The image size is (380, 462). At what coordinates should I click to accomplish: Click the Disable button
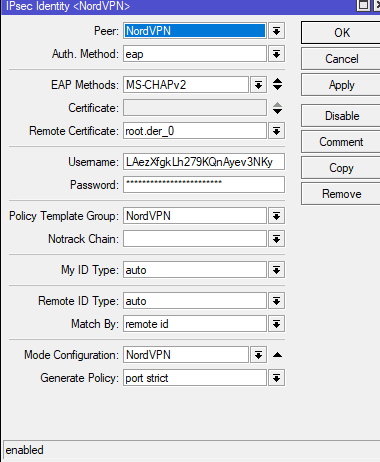click(341, 116)
